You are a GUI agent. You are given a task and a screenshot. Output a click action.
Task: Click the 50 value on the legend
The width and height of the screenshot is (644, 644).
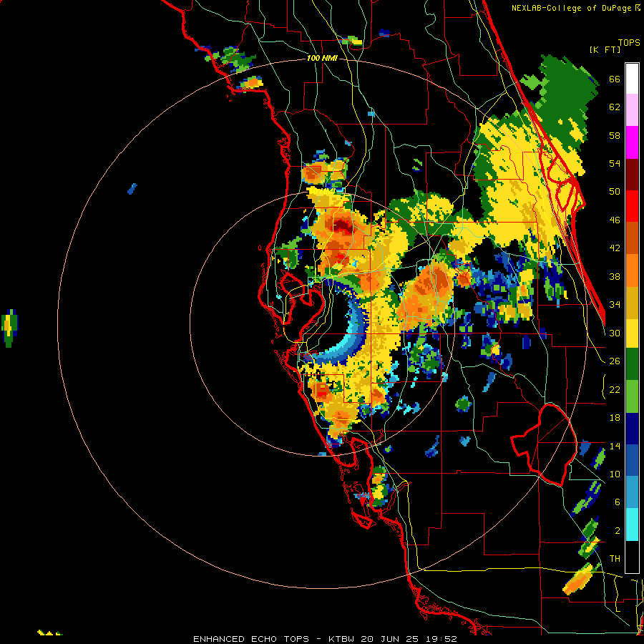pos(615,192)
